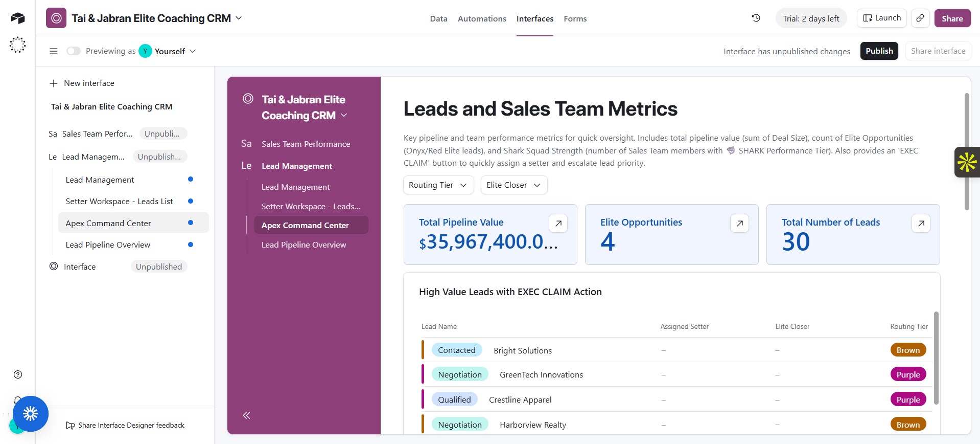Click the yellow asterisk side tab widget

coord(967,162)
